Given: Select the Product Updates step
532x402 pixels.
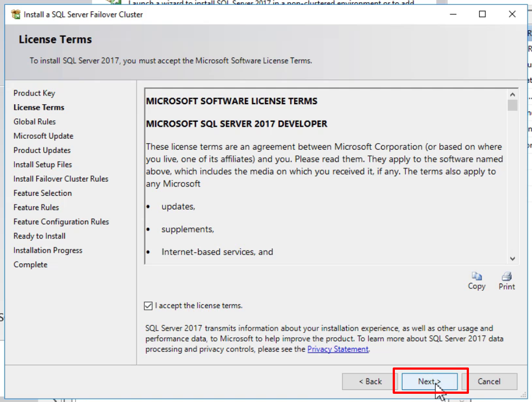Looking at the screenshot, I should (x=42, y=150).
